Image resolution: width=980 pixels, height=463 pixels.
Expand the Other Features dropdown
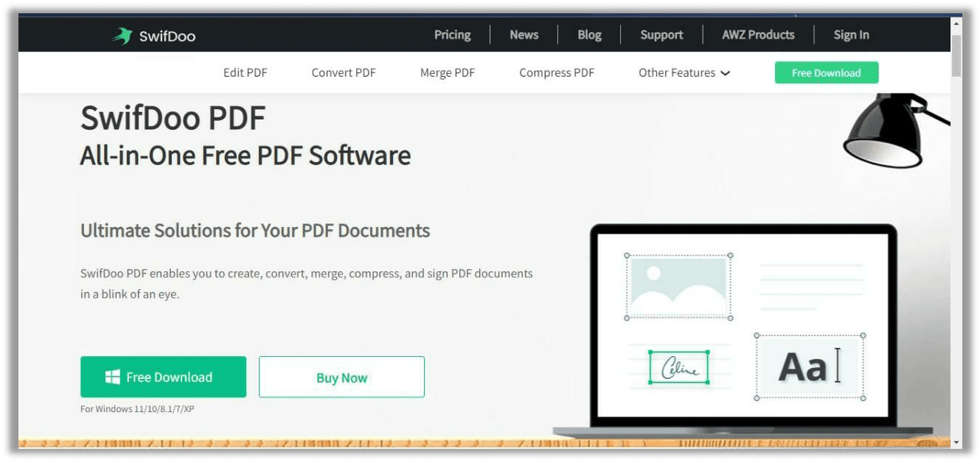684,72
